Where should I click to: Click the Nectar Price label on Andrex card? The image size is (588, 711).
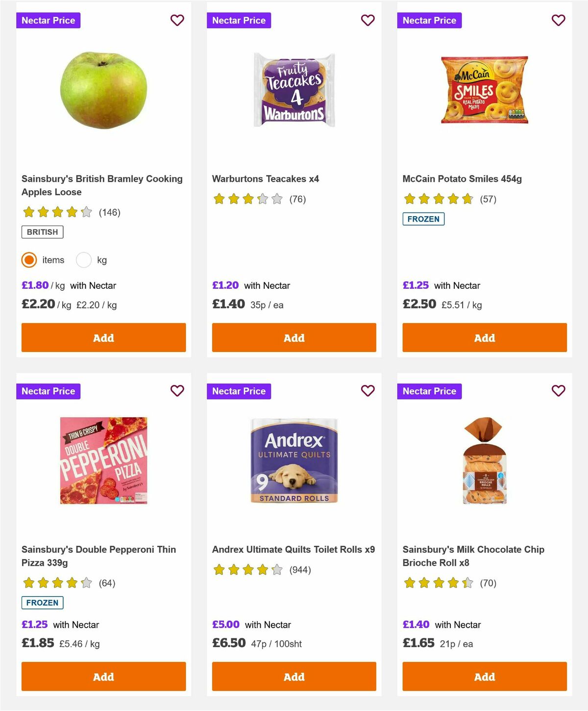pos(239,391)
